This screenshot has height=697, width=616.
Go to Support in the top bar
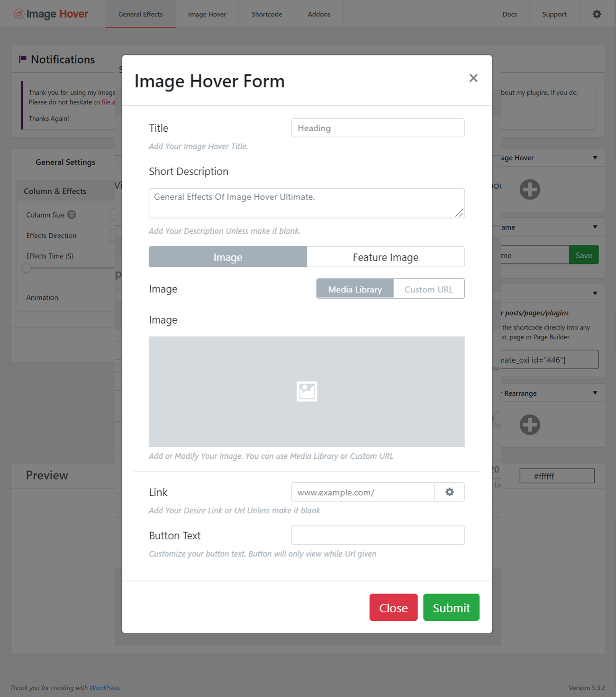pyautogui.click(x=554, y=14)
